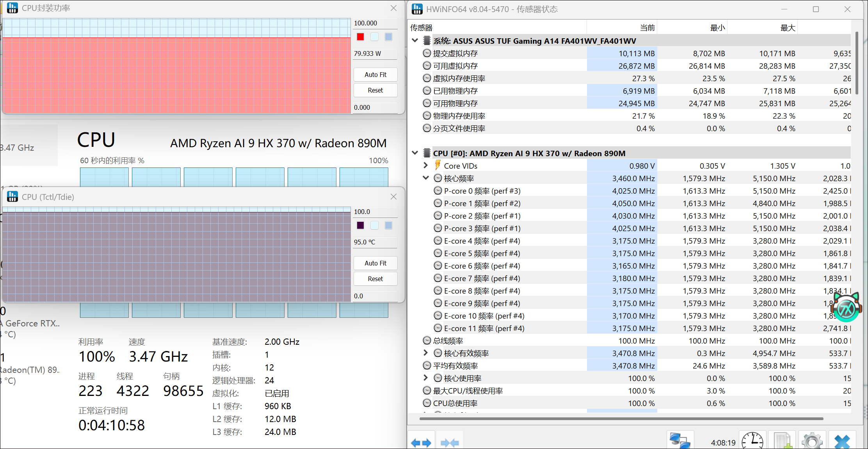The height and width of the screenshot is (449, 868).
Task: Click the blue grid color swatch in CPU (Tctl/Tdie)
Action: [x=388, y=225]
